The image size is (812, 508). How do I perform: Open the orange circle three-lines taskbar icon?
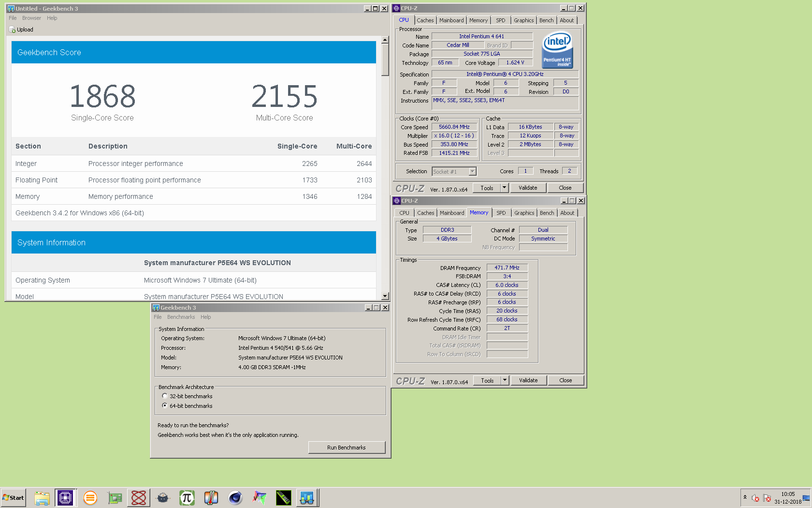[90, 498]
